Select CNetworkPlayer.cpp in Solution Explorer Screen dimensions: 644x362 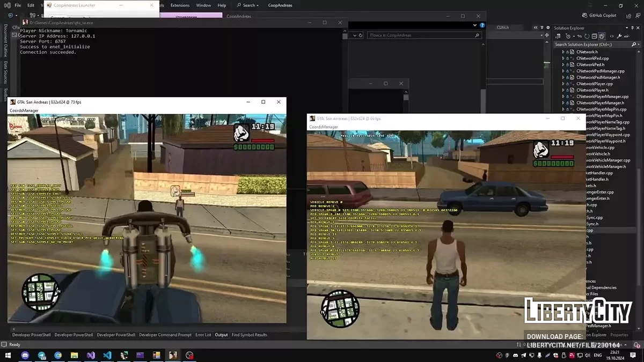point(594,84)
